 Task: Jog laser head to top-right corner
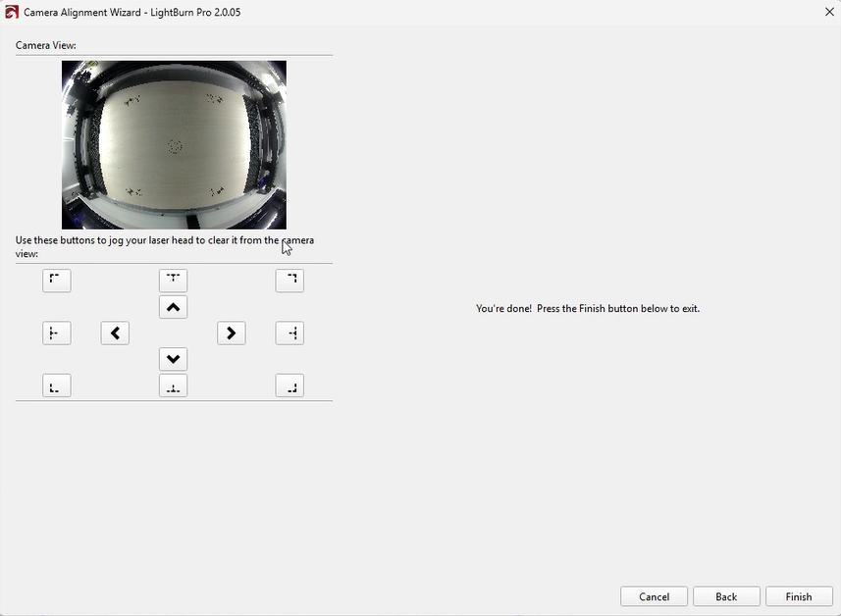(289, 281)
